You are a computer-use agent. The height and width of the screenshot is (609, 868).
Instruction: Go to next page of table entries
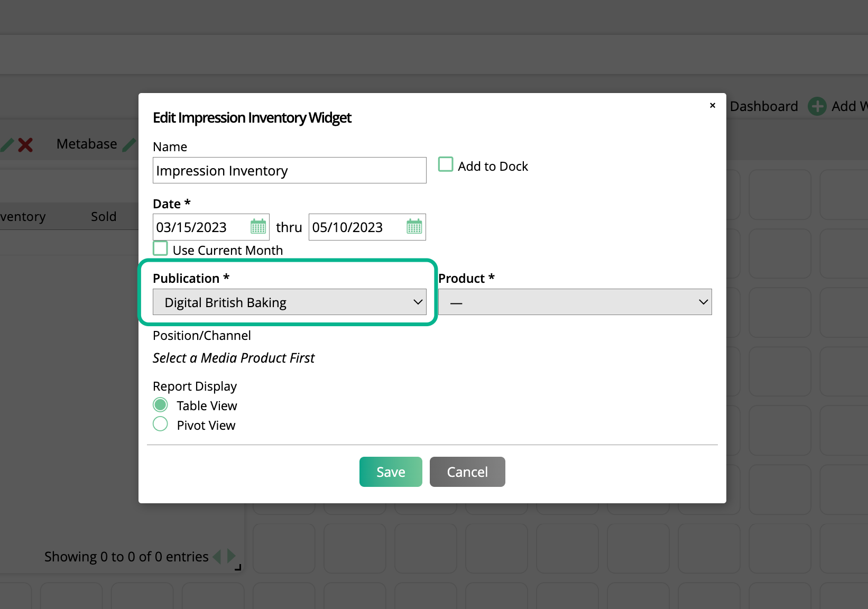click(232, 556)
